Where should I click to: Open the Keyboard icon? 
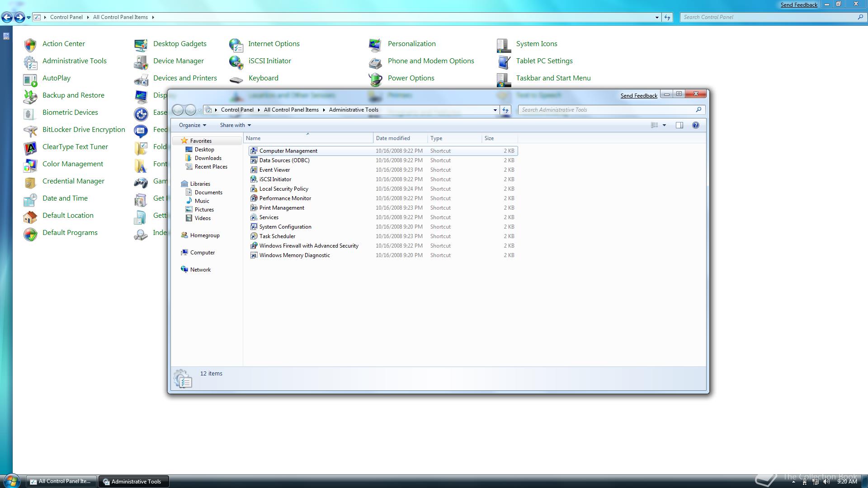pyautogui.click(x=236, y=80)
